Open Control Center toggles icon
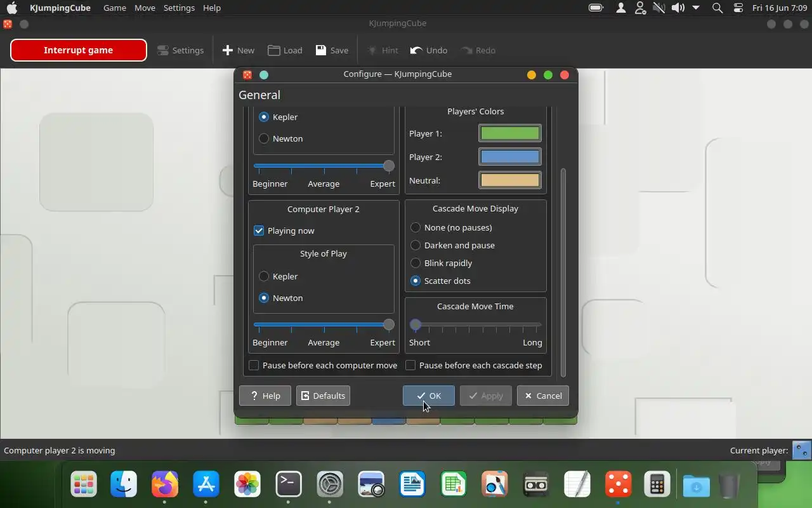Screen dimensions: 812x508 point(738,8)
